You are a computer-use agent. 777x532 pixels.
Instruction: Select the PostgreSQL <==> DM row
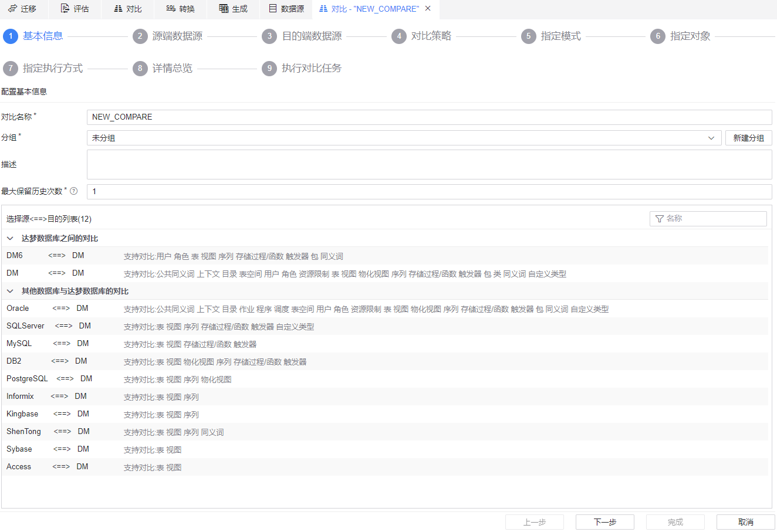[x=385, y=379]
